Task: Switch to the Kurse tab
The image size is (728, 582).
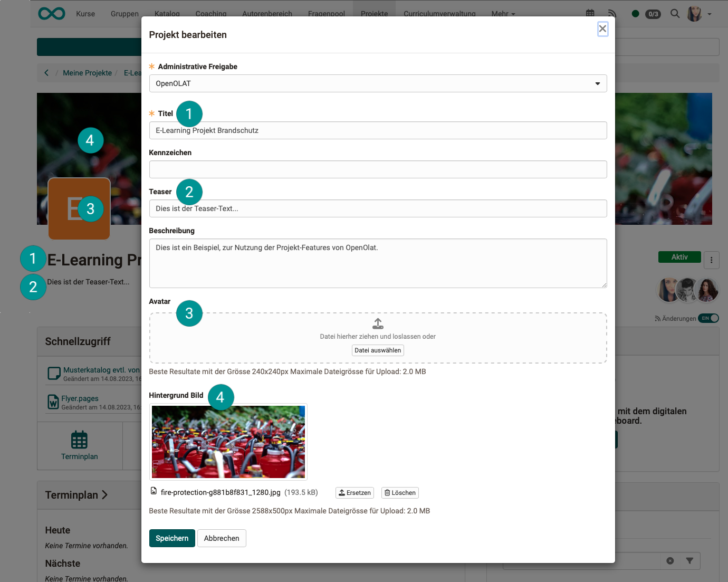Action: point(85,14)
